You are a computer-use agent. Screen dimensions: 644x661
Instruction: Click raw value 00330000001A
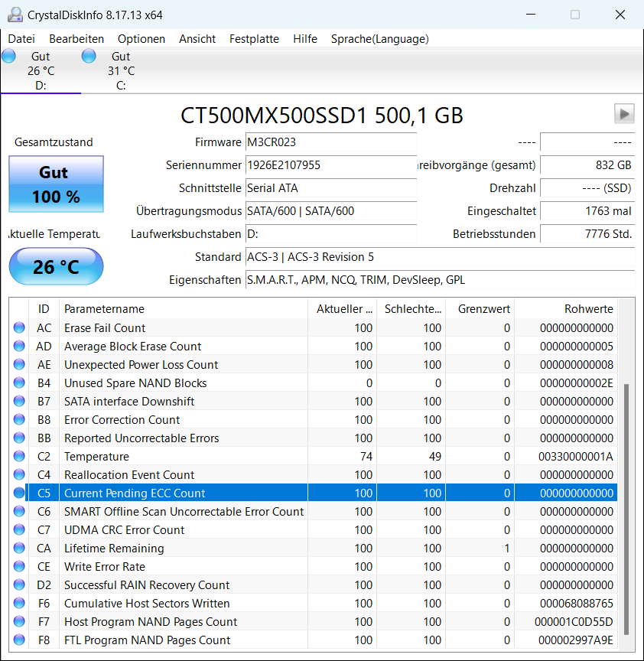tap(576, 457)
